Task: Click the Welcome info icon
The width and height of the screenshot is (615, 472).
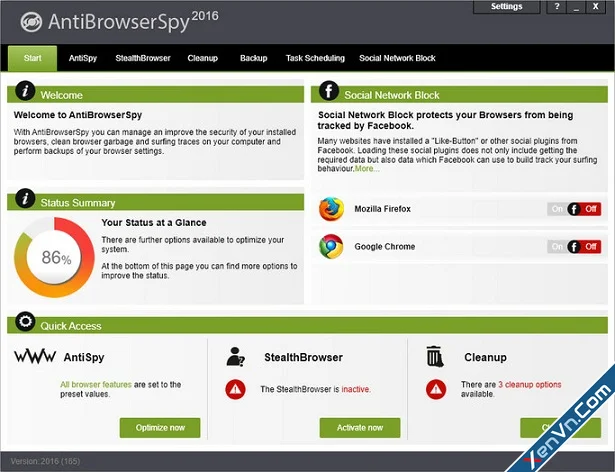Action: coord(25,91)
